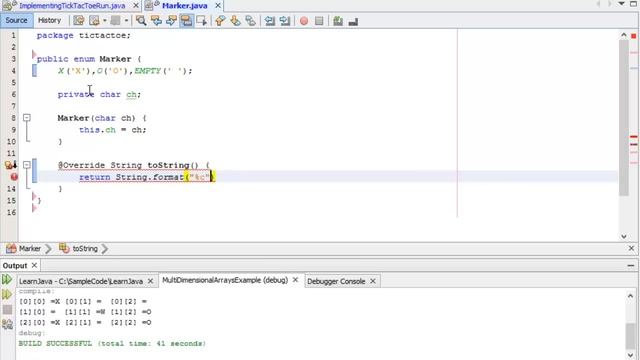Minimize the Output window
The width and height of the screenshot is (640, 360).
click(x=631, y=266)
